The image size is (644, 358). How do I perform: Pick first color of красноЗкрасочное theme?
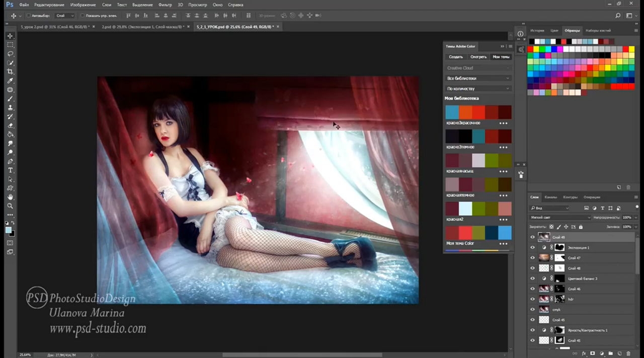(452, 112)
